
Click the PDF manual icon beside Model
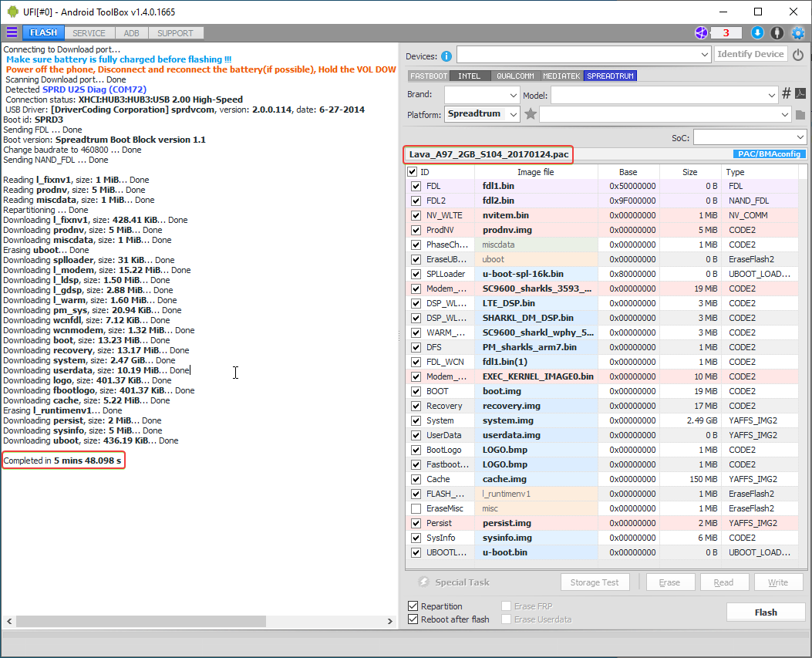coord(800,93)
